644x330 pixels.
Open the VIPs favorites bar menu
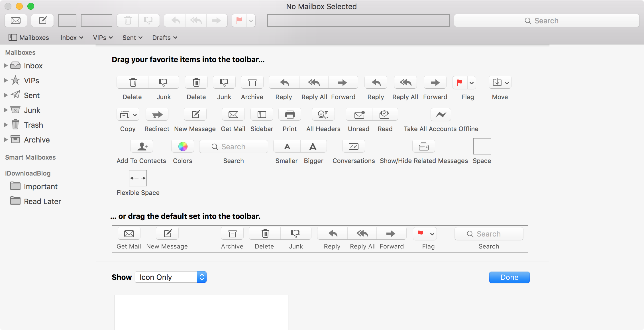[x=103, y=38]
